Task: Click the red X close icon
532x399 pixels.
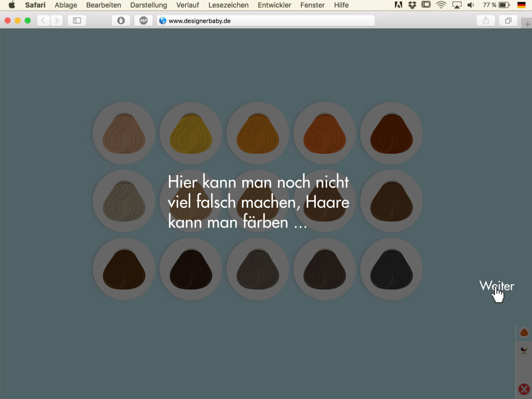Action: [x=524, y=390]
